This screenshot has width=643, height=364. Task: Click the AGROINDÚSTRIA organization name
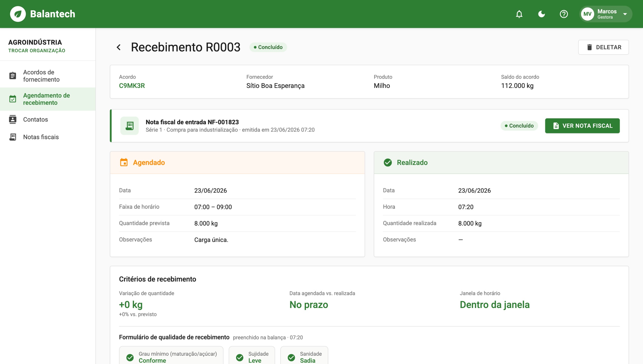35,42
